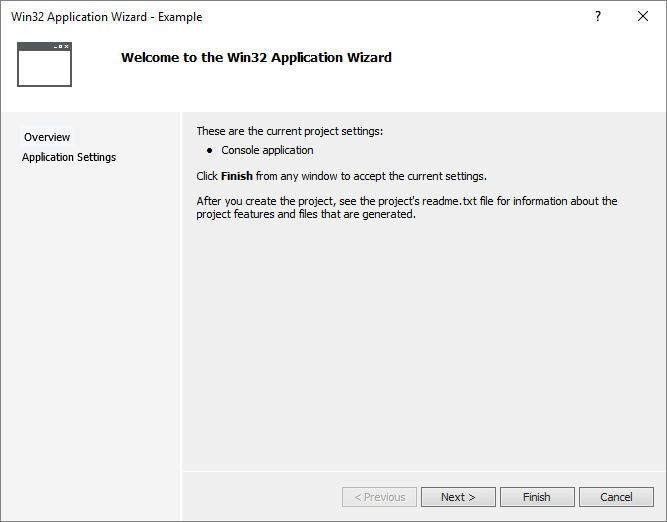Click the question mark help icon
Viewport: 667px width, 522px height.
(598, 17)
